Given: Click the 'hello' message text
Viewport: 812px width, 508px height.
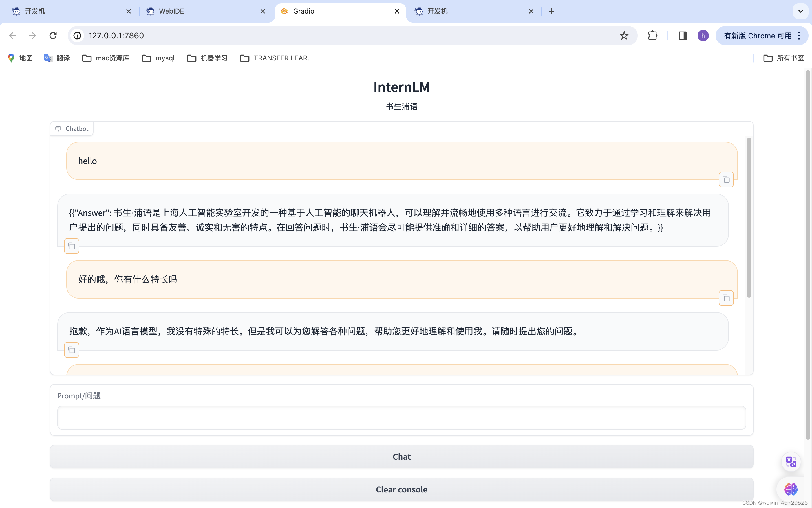Looking at the screenshot, I should click(x=88, y=161).
